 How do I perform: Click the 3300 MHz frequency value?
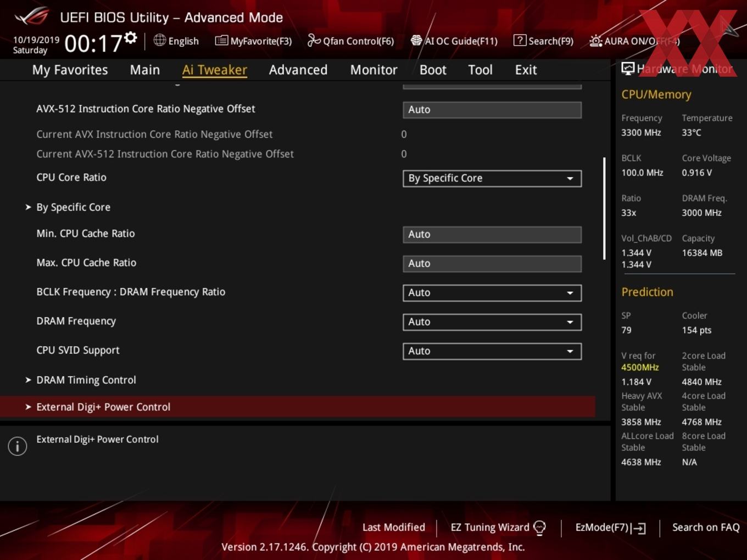pos(641,132)
